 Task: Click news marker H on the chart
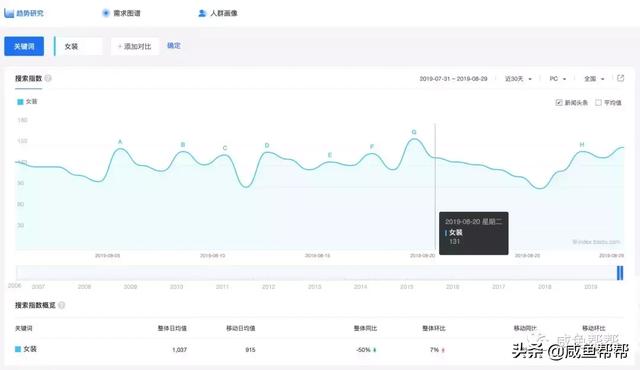(582, 145)
